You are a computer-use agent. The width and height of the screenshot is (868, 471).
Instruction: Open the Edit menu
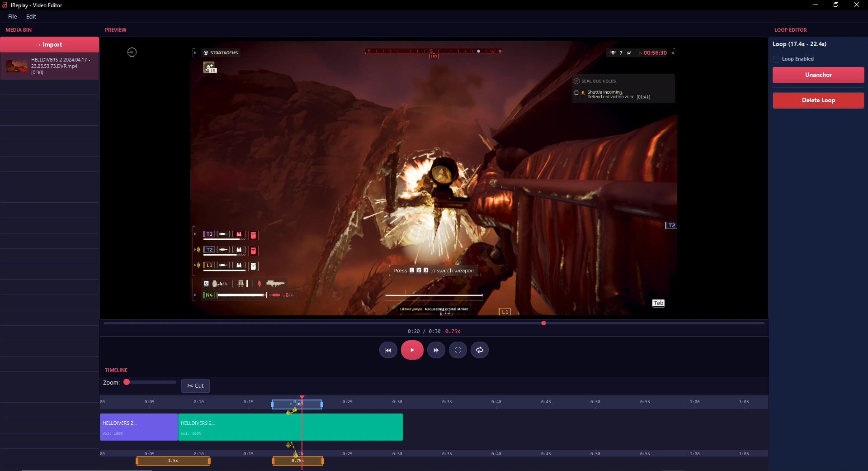point(31,16)
